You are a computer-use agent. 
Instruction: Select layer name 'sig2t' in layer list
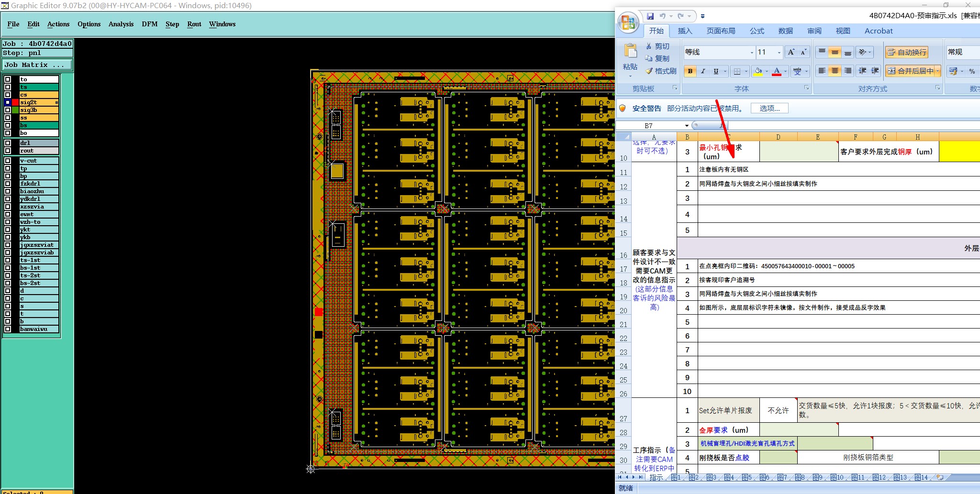click(x=39, y=102)
